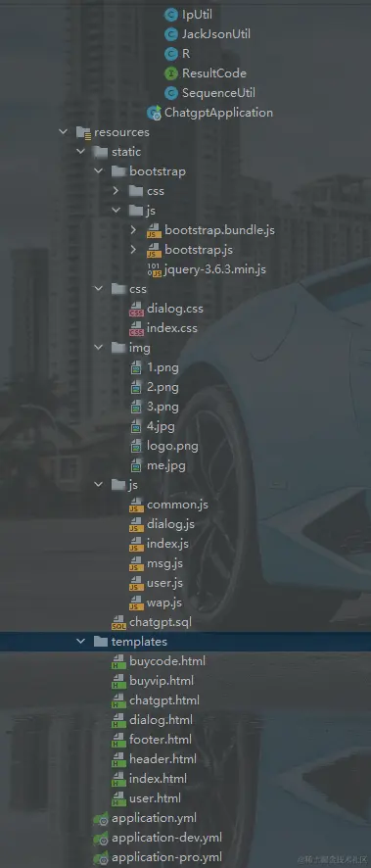The width and height of the screenshot is (371, 868).
Task: Click the 1.png image icon
Action: (137, 367)
